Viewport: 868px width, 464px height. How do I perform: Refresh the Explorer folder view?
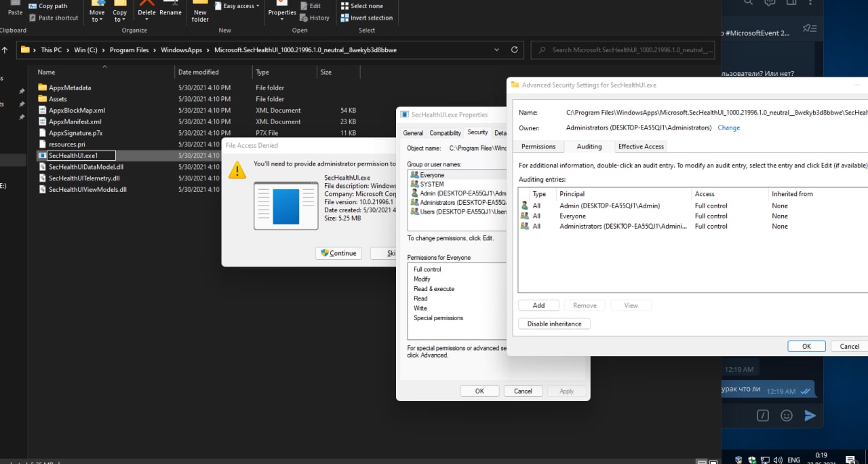pos(515,50)
